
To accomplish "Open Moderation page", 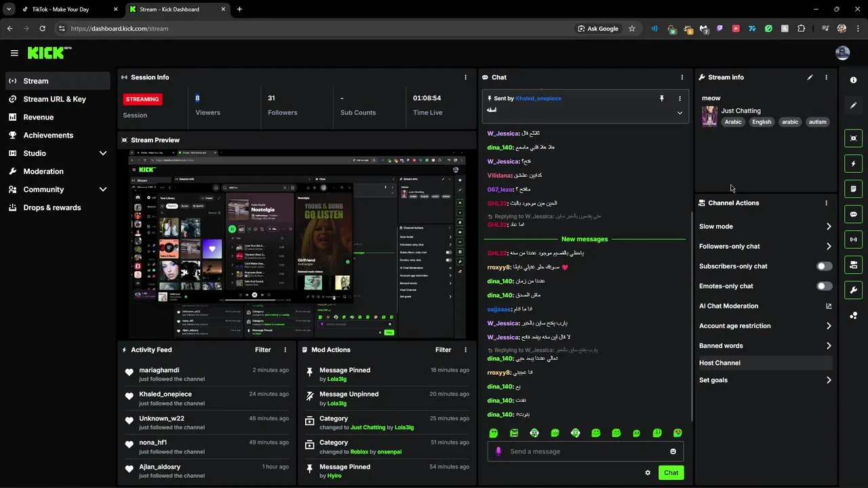I will [57, 171].
